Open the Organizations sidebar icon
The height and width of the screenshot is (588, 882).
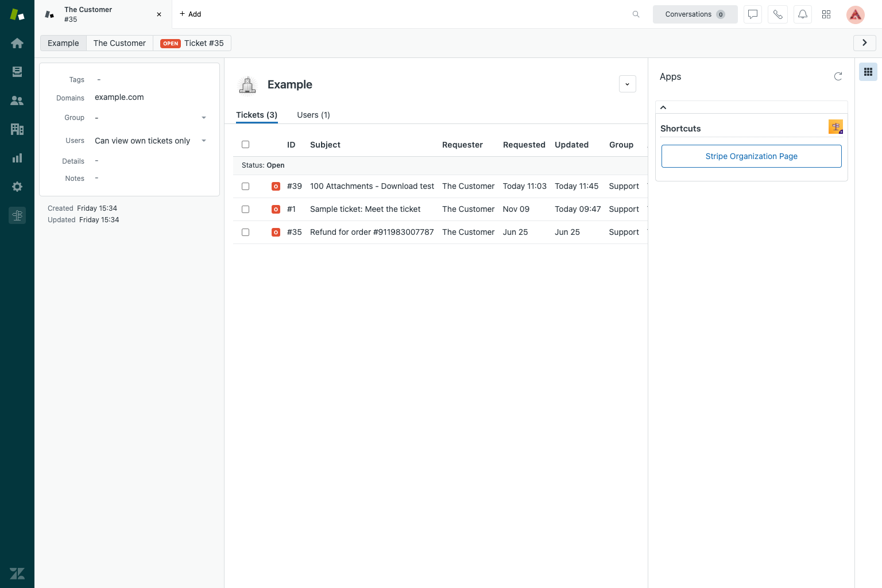(17, 129)
